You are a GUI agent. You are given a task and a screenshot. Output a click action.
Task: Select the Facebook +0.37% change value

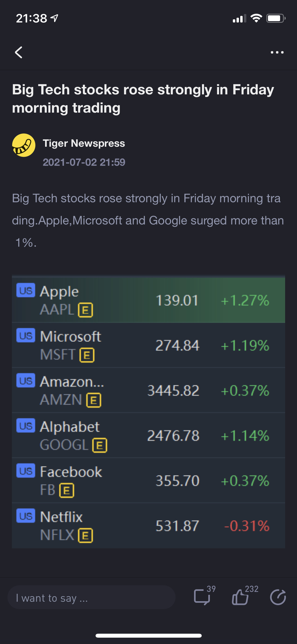pyautogui.click(x=245, y=481)
